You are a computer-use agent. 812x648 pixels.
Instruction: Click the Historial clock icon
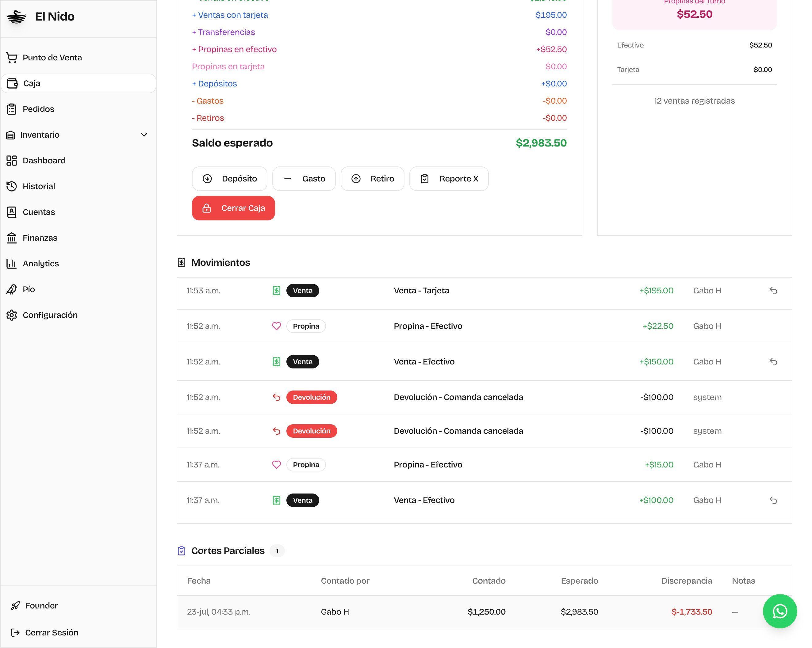tap(12, 186)
